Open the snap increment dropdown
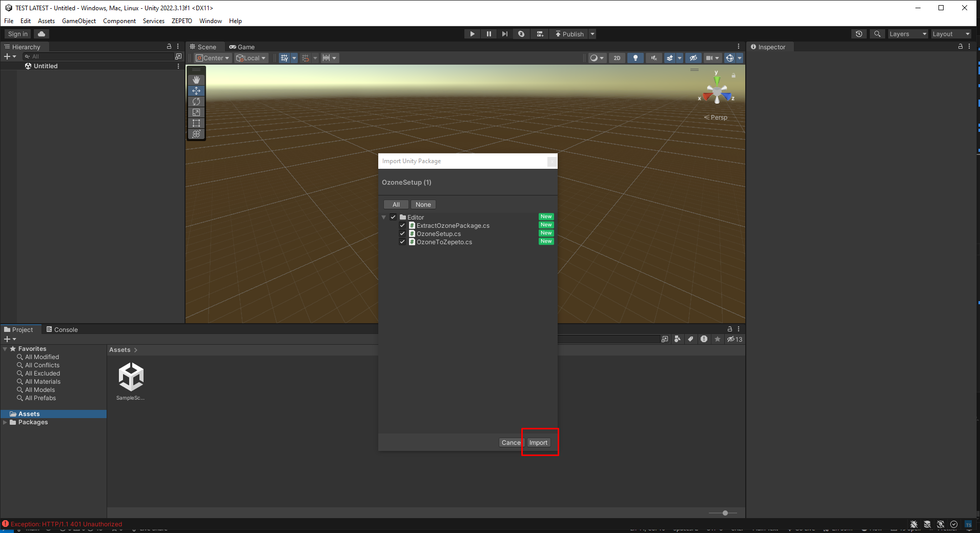This screenshot has width=980, height=533. point(330,58)
